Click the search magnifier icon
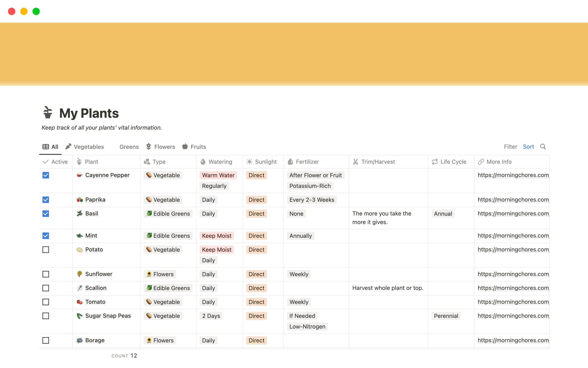Viewport: 588px width, 368px height. (543, 147)
